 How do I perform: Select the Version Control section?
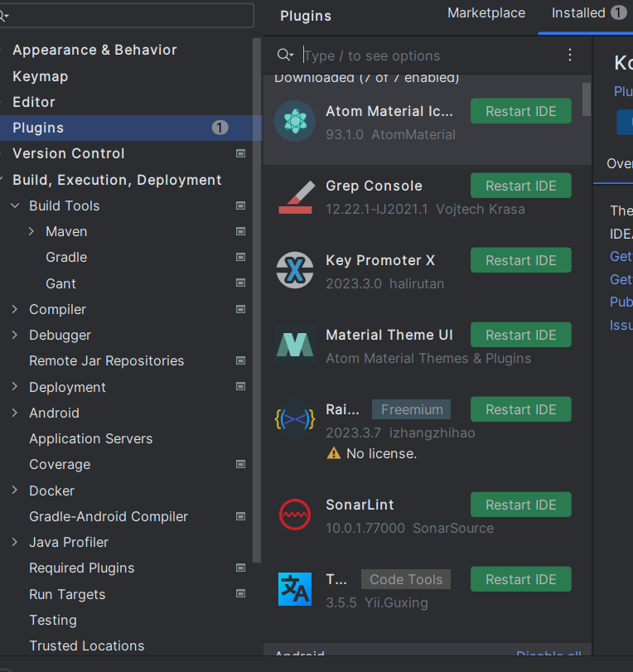[69, 153]
